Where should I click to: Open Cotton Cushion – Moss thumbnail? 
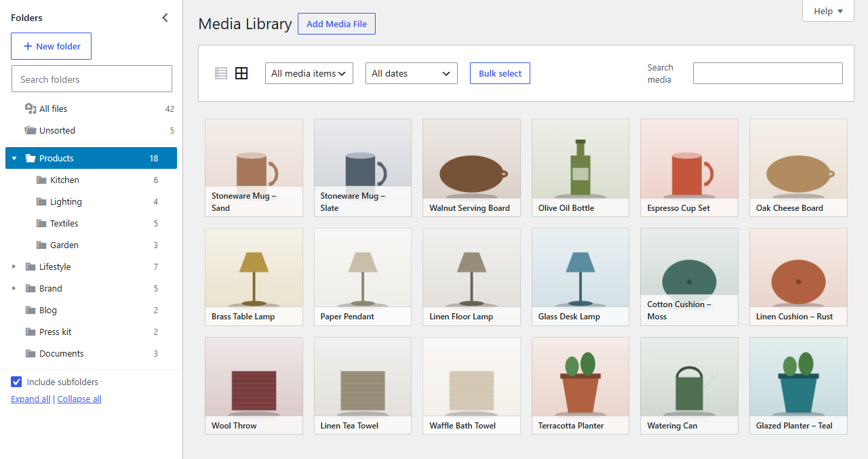coord(689,277)
